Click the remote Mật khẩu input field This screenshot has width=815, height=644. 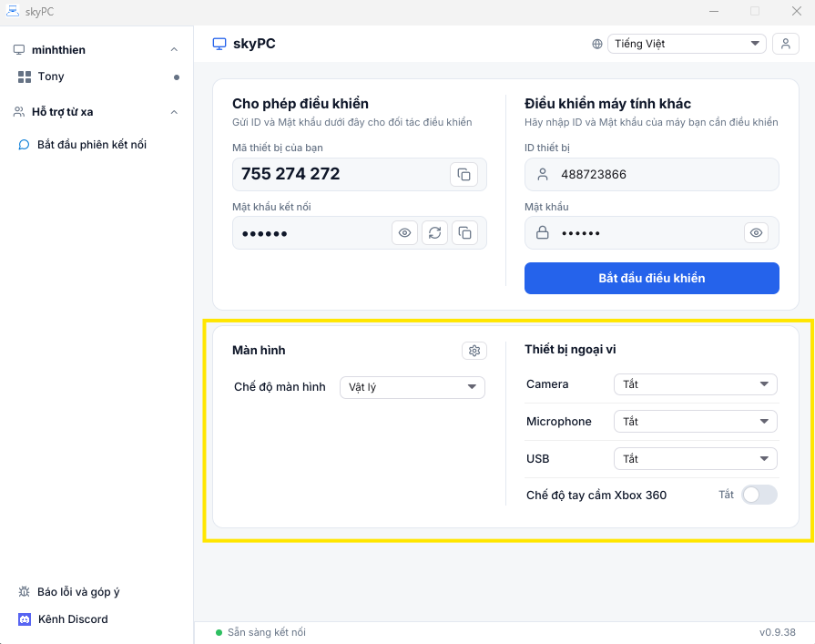[x=652, y=233]
